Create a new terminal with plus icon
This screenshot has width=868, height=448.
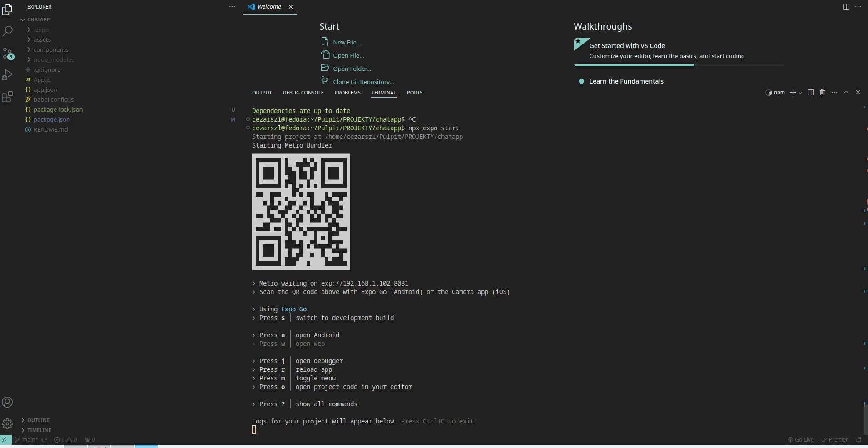[x=793, y=93]
